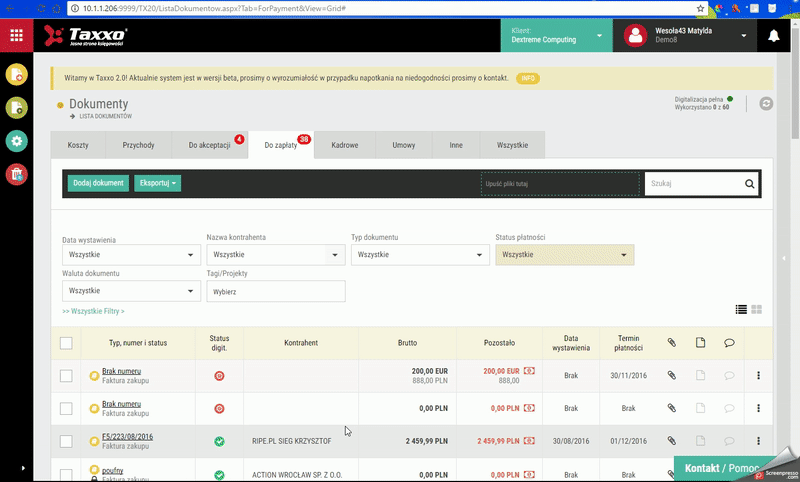The height and width of the screenshot is (482, 800).
Task: Switch to the Przychody tab
Action: pos(138,145)
